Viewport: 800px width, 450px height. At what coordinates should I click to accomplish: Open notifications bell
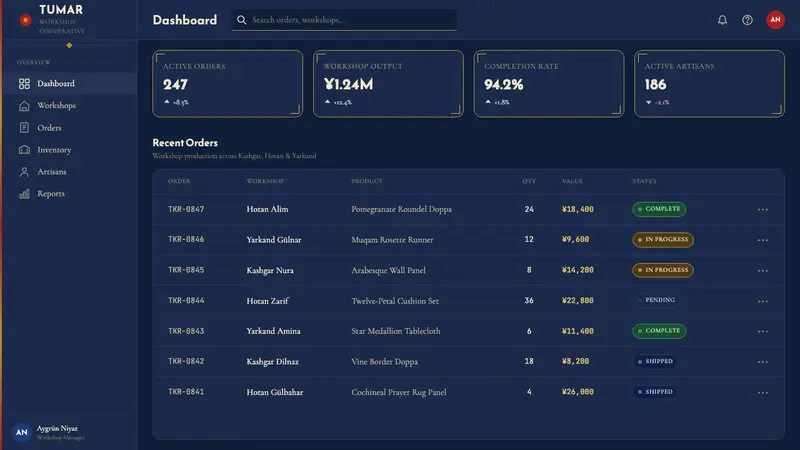pyautogui.click(x=722, y=20)
